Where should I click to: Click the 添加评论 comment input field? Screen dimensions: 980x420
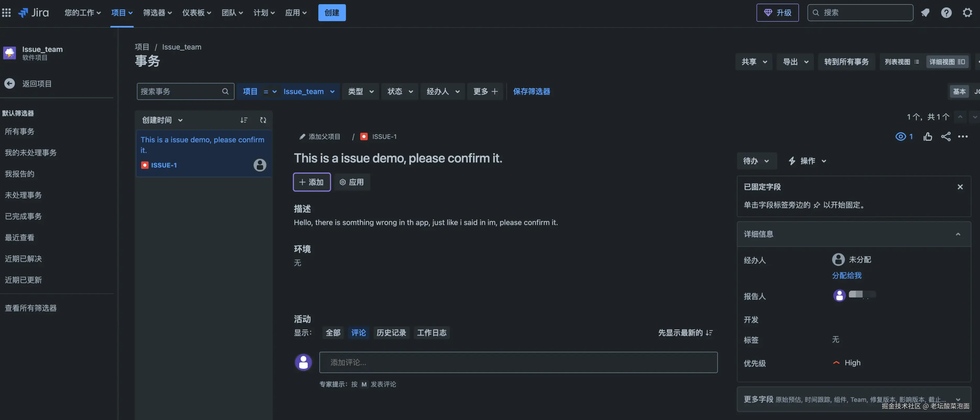point(518,362)
